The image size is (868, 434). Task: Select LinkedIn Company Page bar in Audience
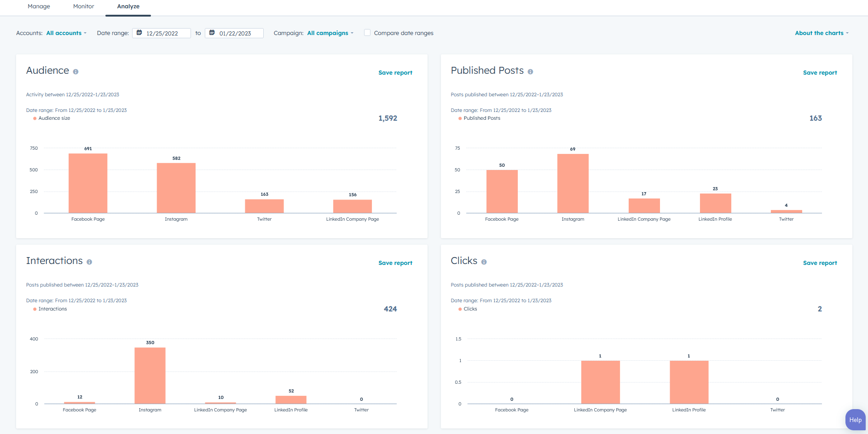point(353,206)
